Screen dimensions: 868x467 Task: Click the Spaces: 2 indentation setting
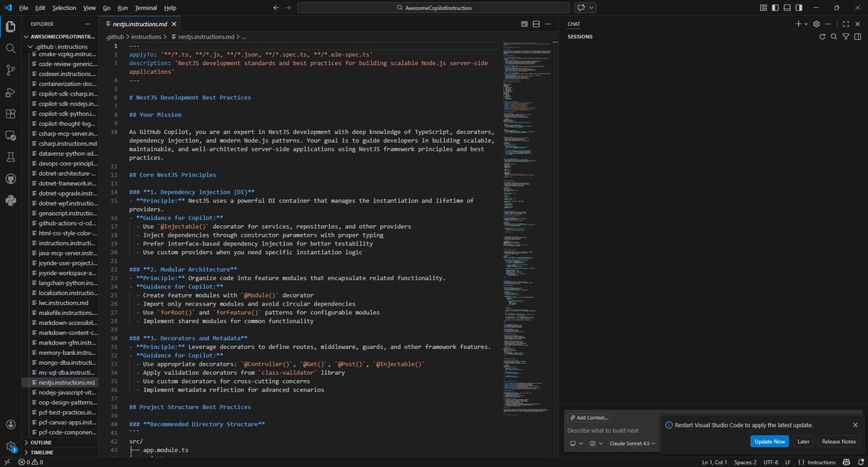point(745,462)
